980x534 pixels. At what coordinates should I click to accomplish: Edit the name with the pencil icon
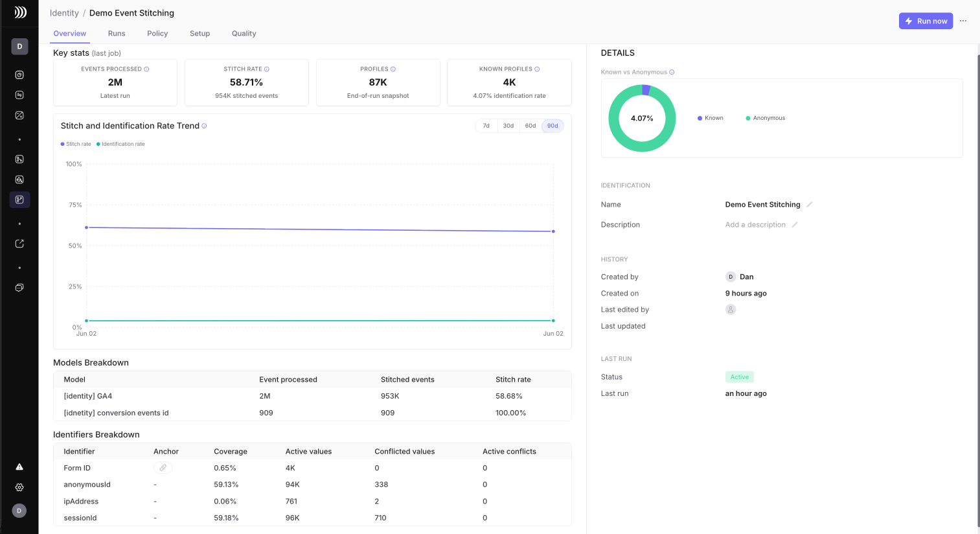[x=809, y=205]
